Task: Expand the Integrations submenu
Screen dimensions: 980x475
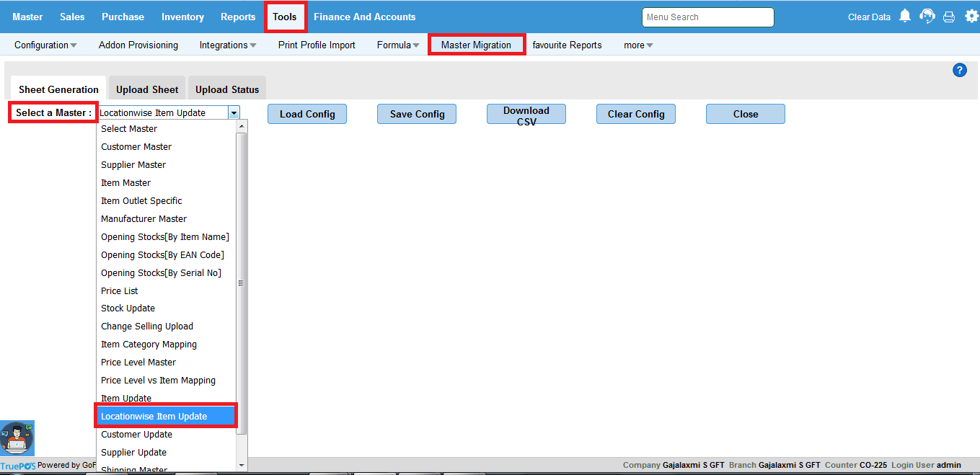Action: [x=228, y=45]
